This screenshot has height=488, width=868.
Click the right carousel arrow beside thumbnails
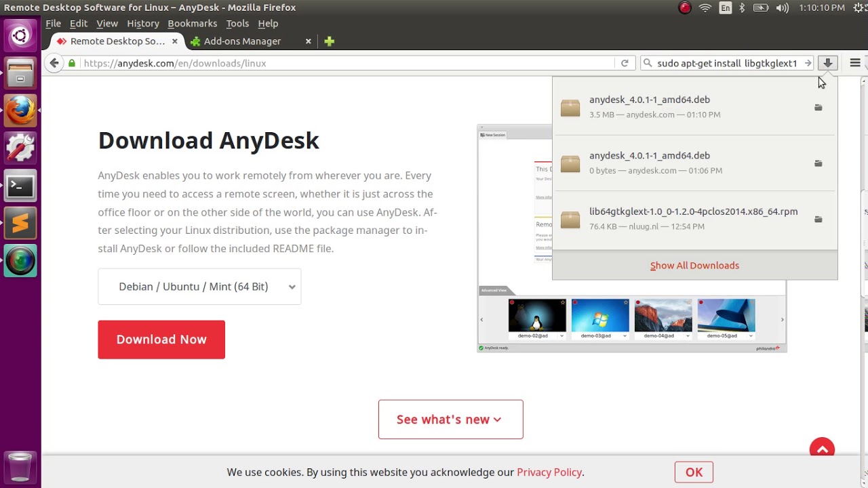click(782, 319)
